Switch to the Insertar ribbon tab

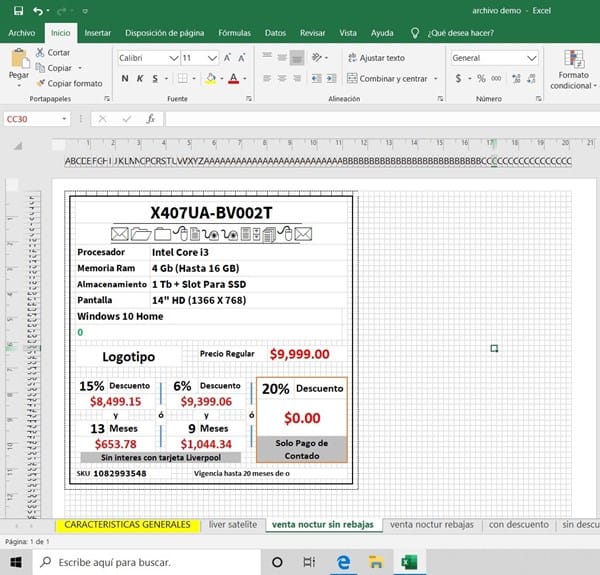[97, 33]
